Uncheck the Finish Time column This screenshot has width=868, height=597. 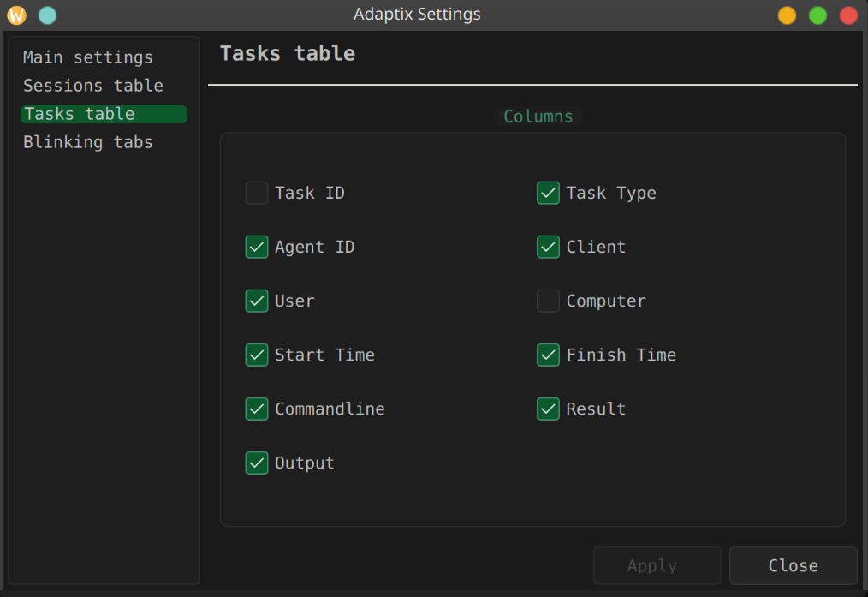548,355
